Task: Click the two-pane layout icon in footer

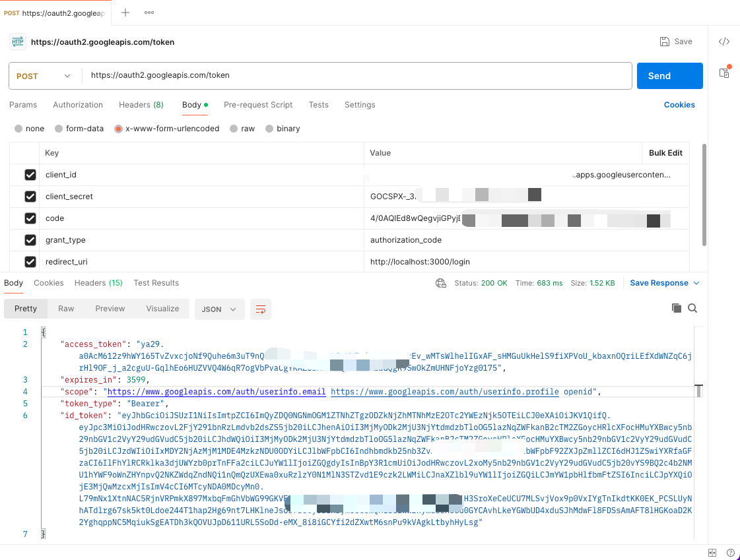Action: tap(712, 553)
